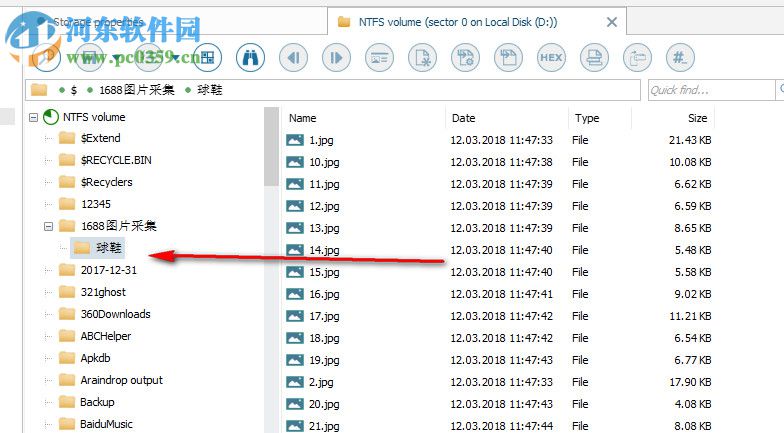Focus the Quick find field

tap(710, 90)
